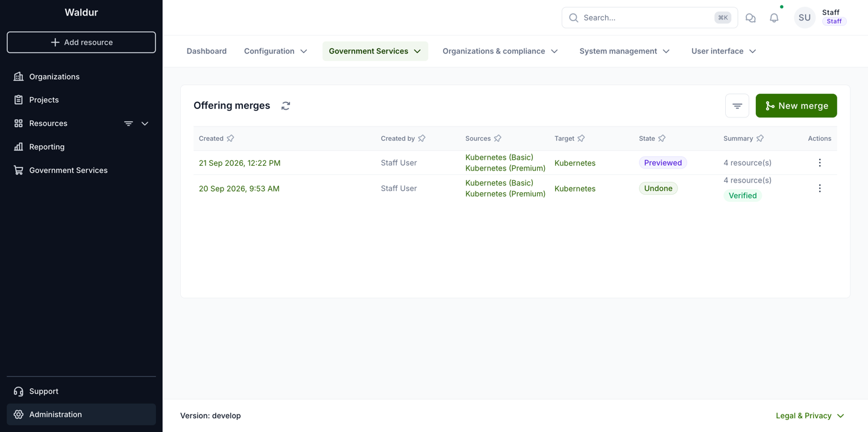Viewport: 868px width, 432px height.
Task: Open the 21 Sep 2026 merge link
Action: point(239,163)
